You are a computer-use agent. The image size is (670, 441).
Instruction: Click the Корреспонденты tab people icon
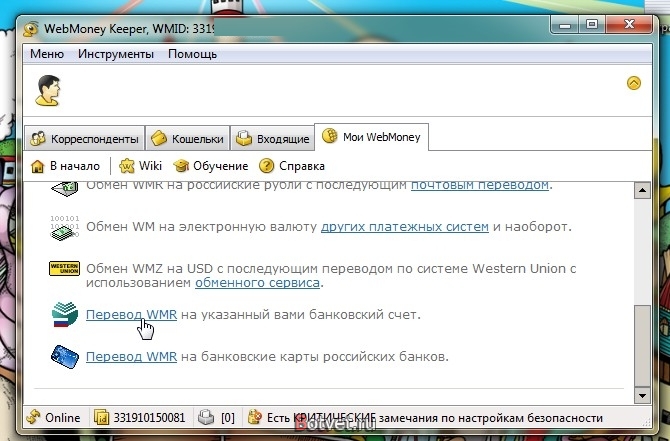click(x=38, y=138)
